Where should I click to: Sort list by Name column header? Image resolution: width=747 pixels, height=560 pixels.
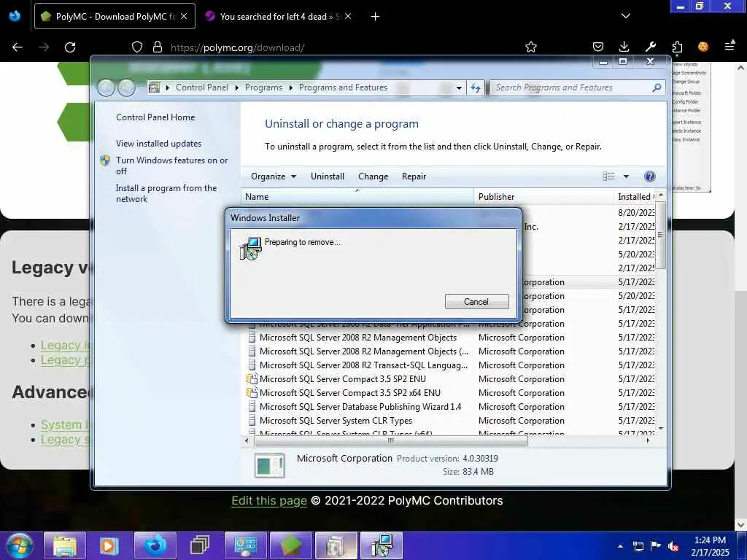tap(357, 197)
